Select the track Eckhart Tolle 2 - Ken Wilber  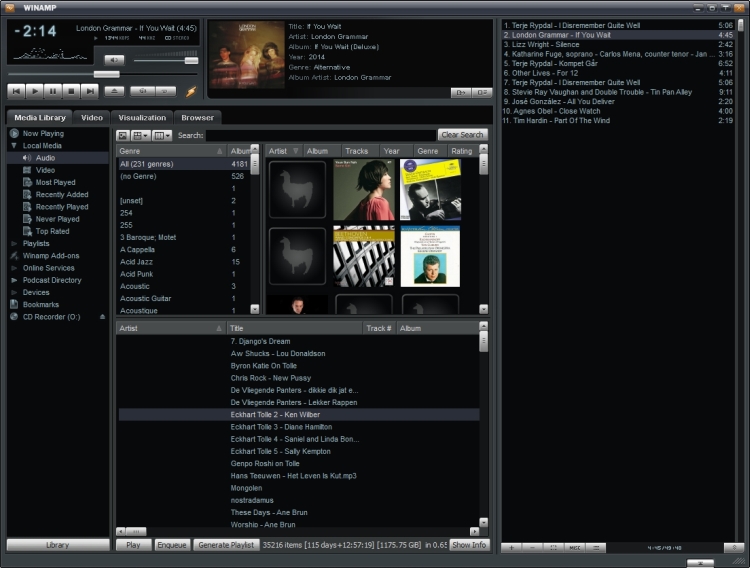coord(299,414)
